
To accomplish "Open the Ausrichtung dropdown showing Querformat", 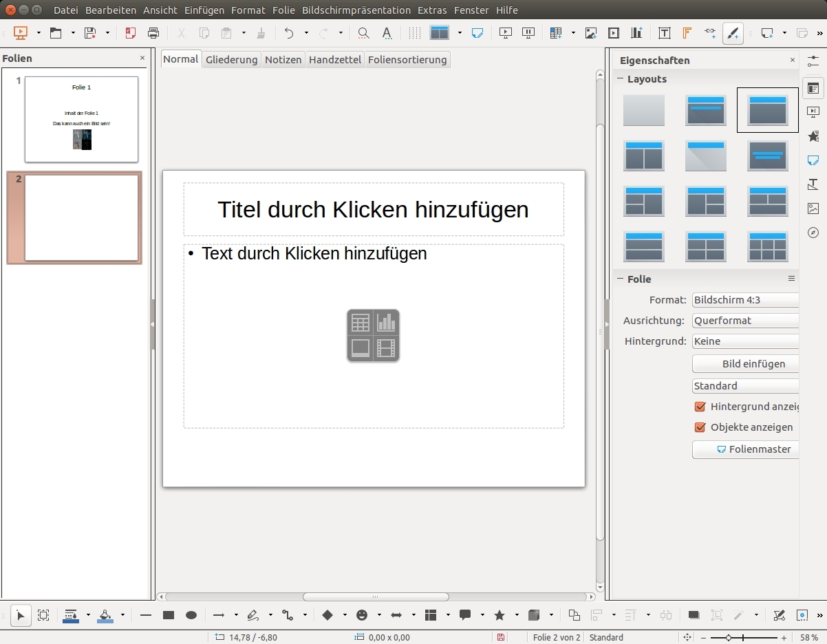I will point(745,321).
